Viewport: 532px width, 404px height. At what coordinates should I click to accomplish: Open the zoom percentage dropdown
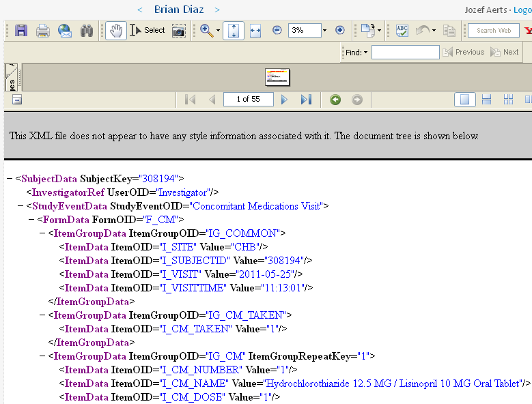point(324,31)
